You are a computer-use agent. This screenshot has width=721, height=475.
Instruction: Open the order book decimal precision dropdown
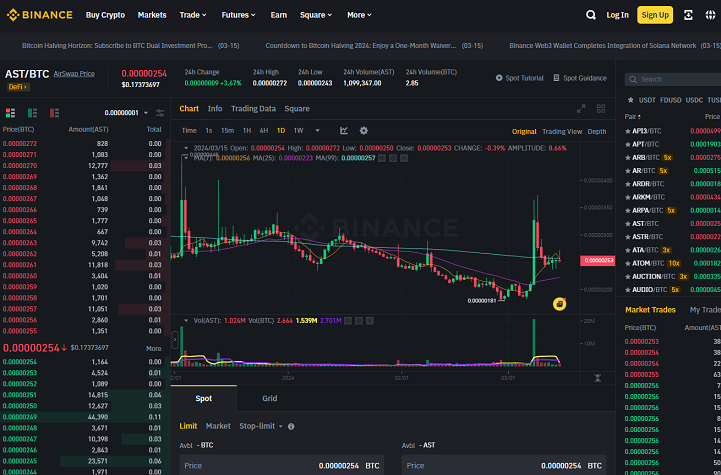[126, 113]
